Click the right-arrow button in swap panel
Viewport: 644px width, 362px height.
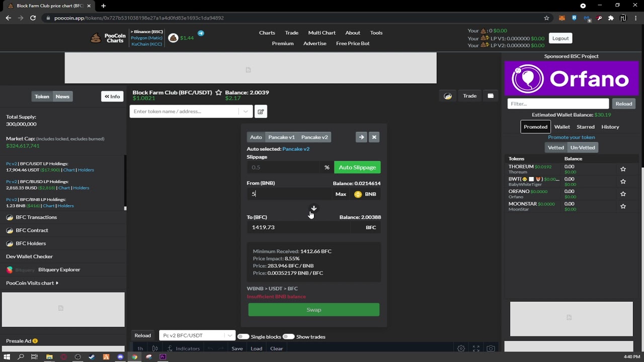[x=361, y=137]
